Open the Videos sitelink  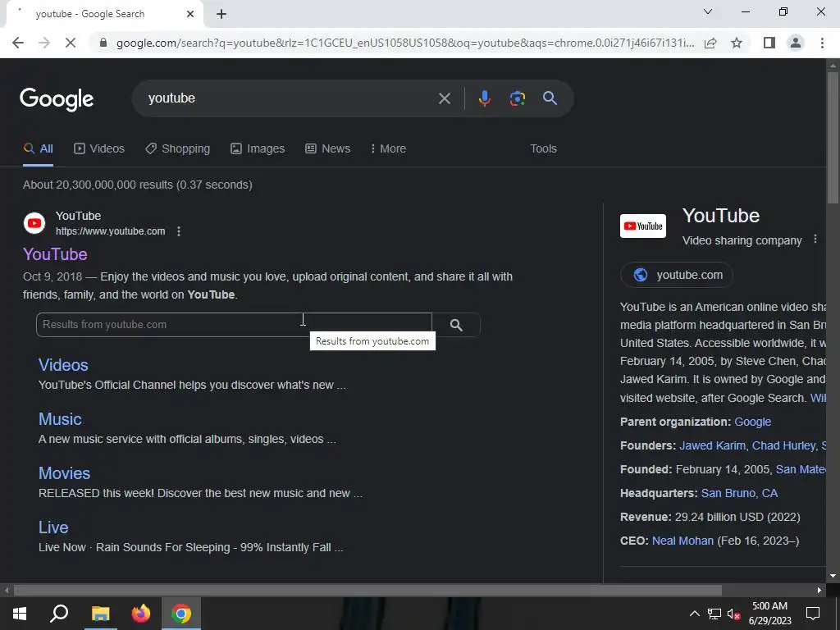tap(63, 365)
